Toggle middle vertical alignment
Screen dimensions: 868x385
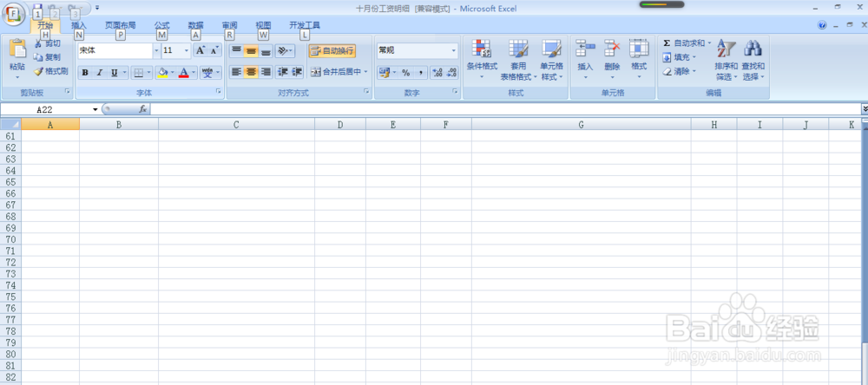[252, 51]
